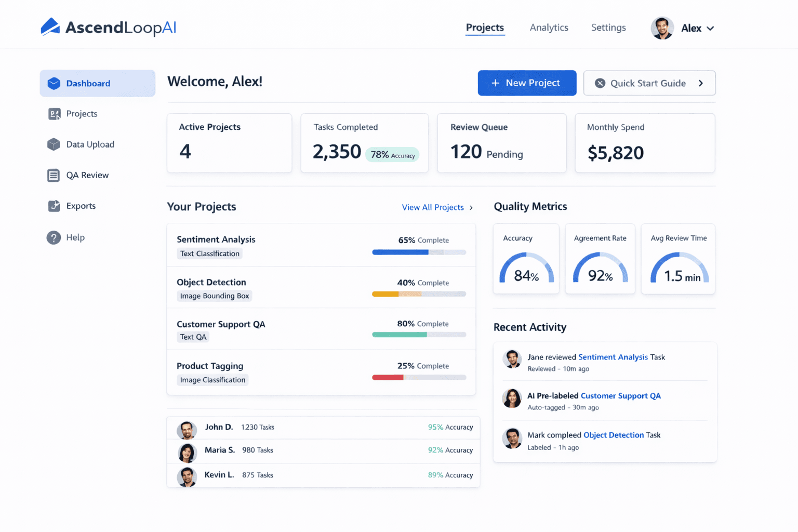This screenshot has height=532, width=798.
Task: Open the Dashboard sidebar icon
Action: 54,83
